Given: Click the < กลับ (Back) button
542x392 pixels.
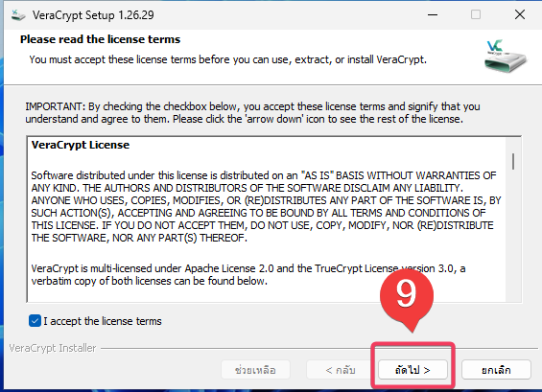Looking at the screenshot, I should 341,370.
